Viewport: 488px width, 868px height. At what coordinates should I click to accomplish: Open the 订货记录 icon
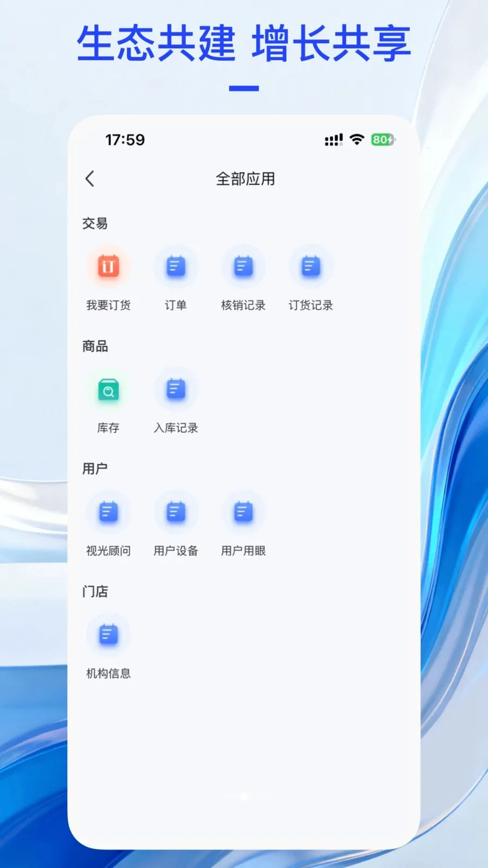311,267
